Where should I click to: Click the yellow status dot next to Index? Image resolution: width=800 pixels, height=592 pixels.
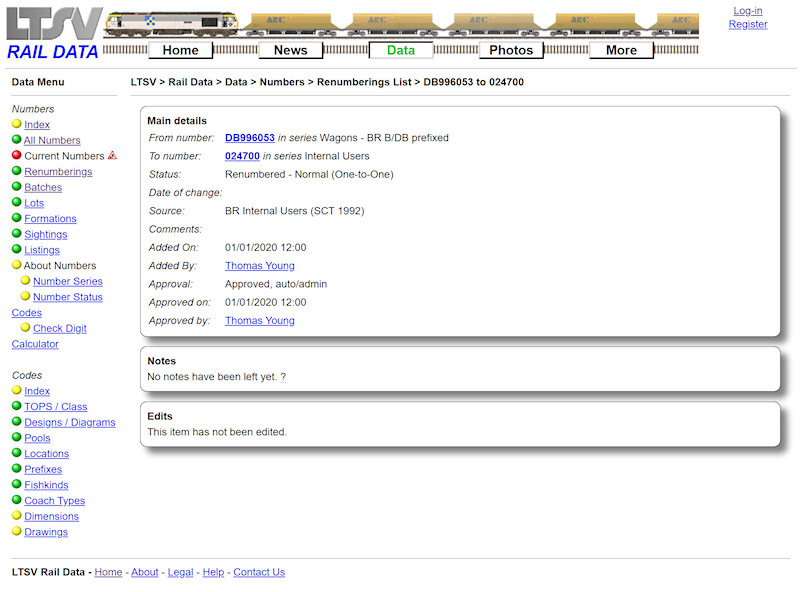(17, 124)
